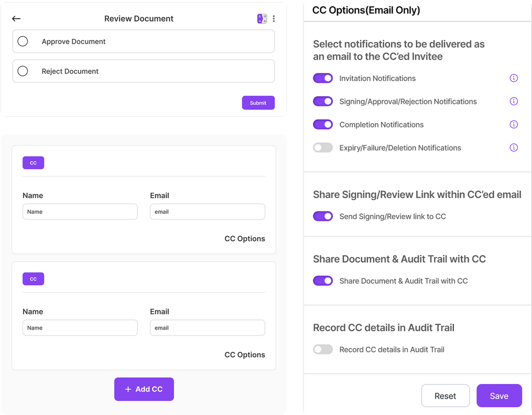The width and height of the screenshot is (532, 415).
Task: Disable the Invitation Notifications toggle
Action: point(323,78)
